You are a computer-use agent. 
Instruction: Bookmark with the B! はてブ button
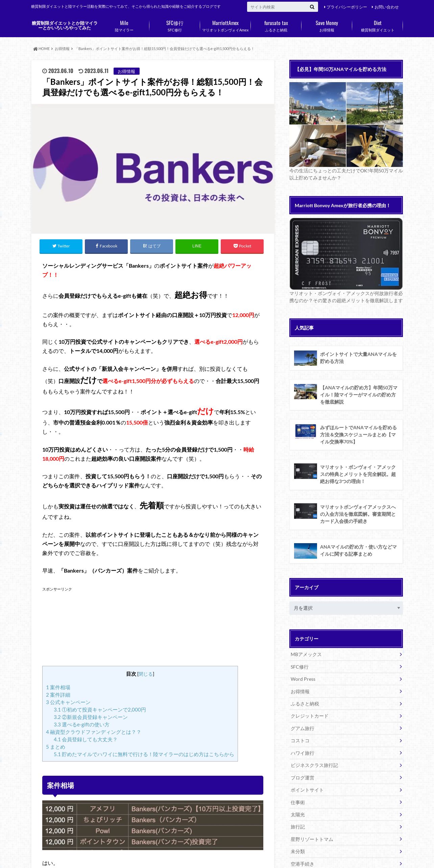click(x=151, y=246)
